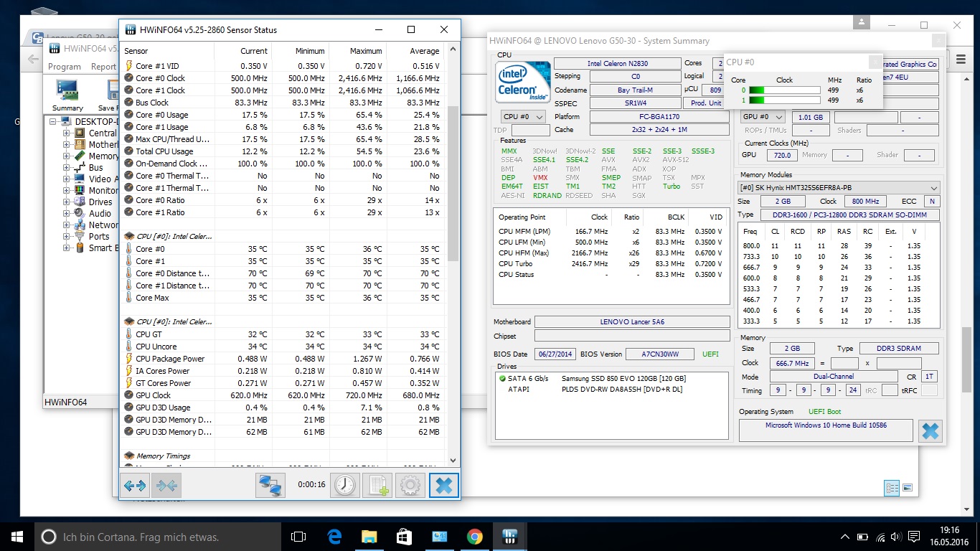Click the logging sheet icon with green plus
This screenshot has height=551, width=980.
click(x=377, y=486)
